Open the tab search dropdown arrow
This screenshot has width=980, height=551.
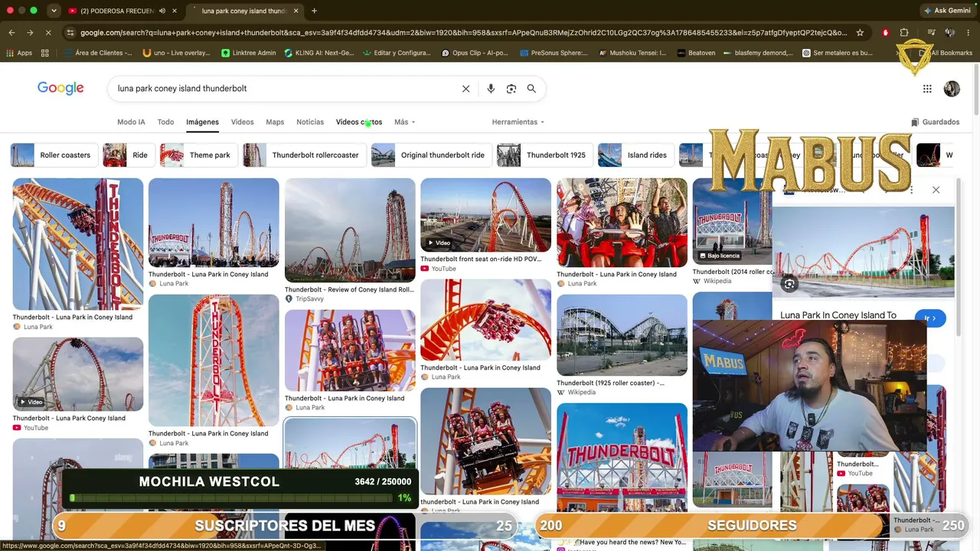click(x=54, y=11)
